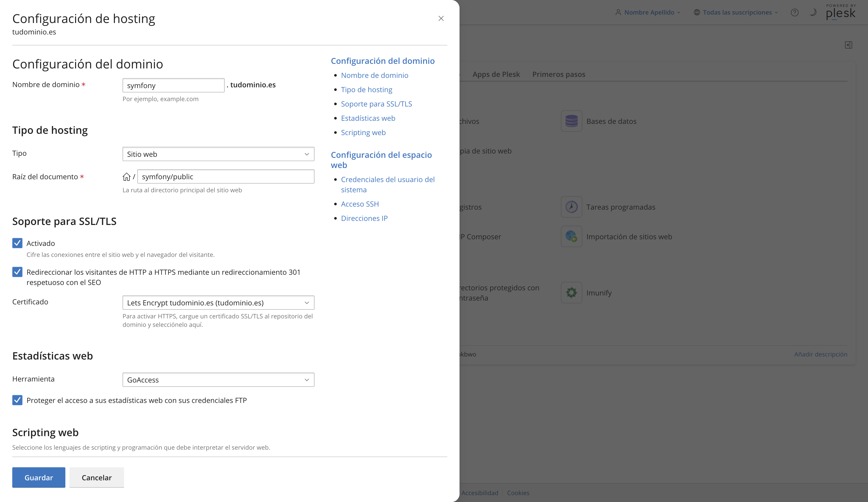Uncheck SSL/TLS Activado checkbox
Viewport: 868px width, 502px height.
pos(17,243)
